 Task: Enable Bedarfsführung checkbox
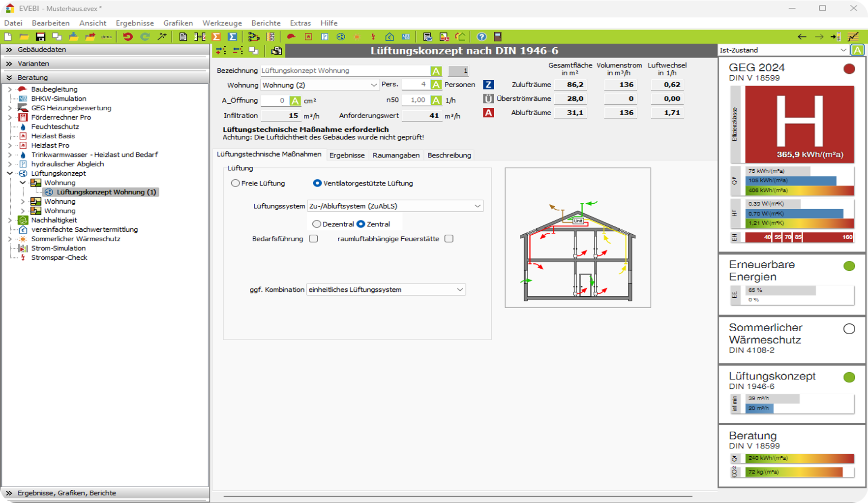(313, 239)
